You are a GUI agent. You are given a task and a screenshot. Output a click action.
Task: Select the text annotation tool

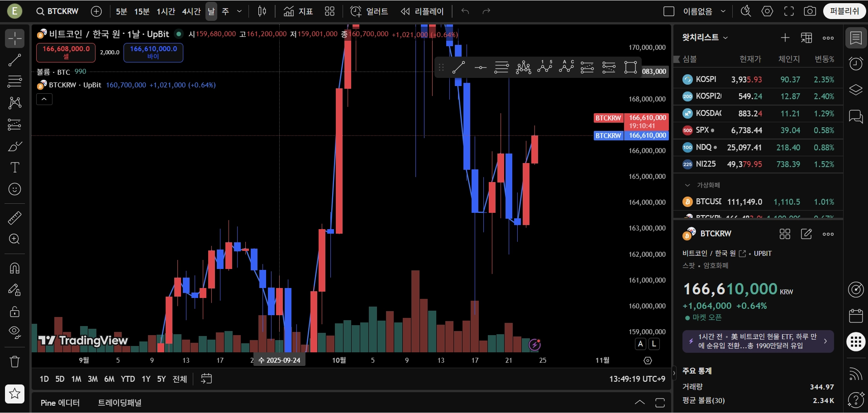point(14,168)
